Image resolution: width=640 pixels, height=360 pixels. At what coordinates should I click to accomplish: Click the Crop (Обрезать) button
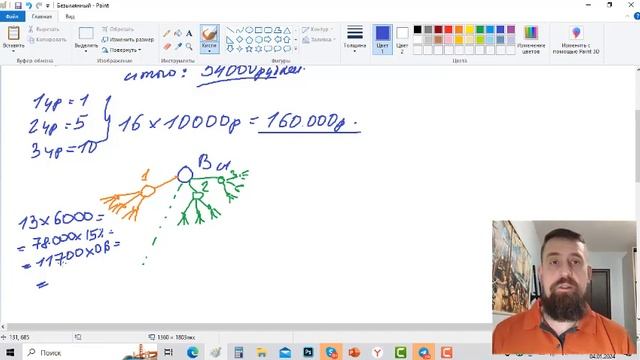click(118, 29)
